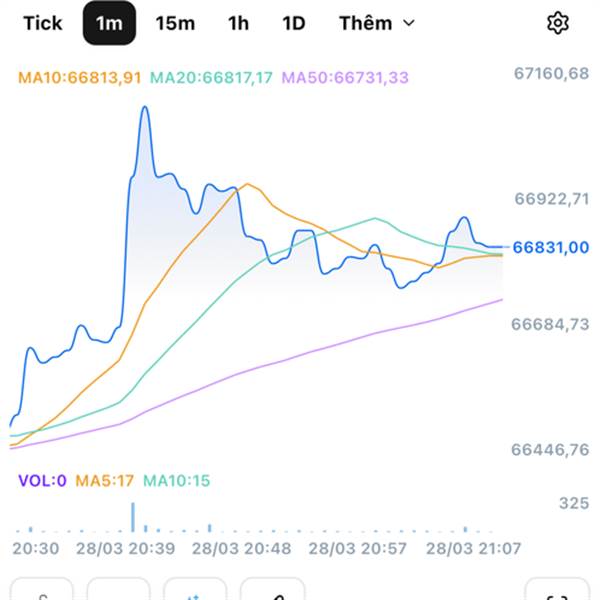This screenshot has width=600, height=600.
Task: Click the teal MA20 indicator label
Action: tap(213, 77)
